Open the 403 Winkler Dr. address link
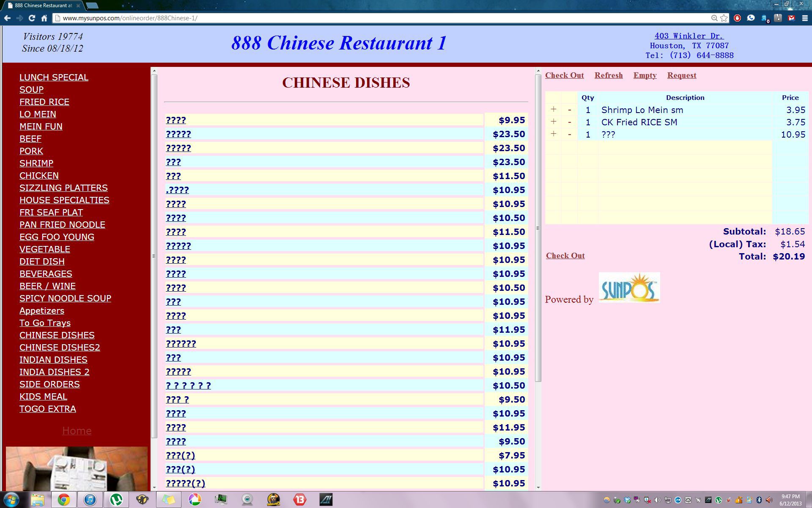 (689, 36)
